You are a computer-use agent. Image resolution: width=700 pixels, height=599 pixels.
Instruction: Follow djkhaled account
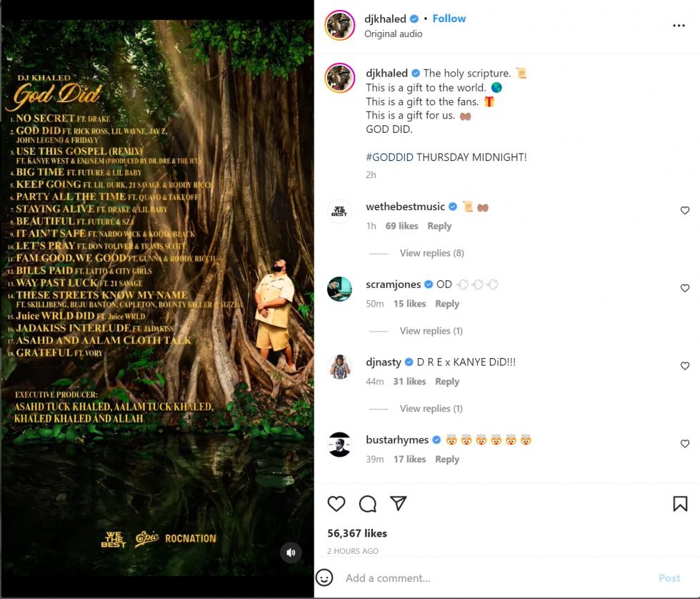click(449, 19)
